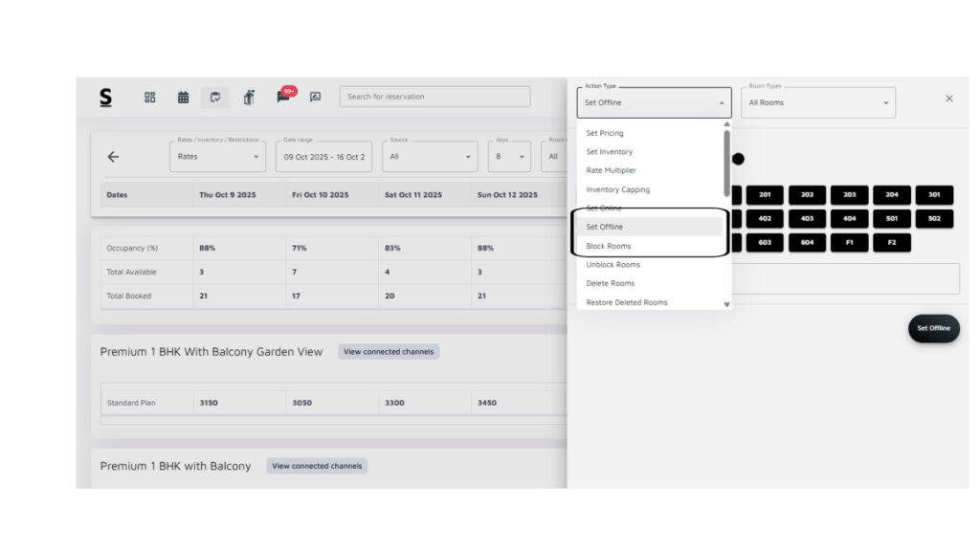Open messages icon with 99+ badge

point(283,96)
